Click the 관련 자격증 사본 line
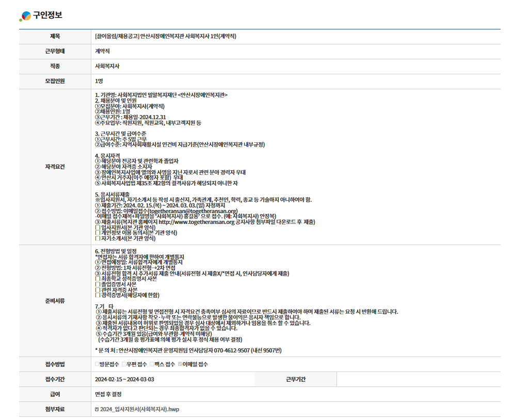The width and height of the screenshot is (528, 420). pyautogui.click(x=116, y=290)
